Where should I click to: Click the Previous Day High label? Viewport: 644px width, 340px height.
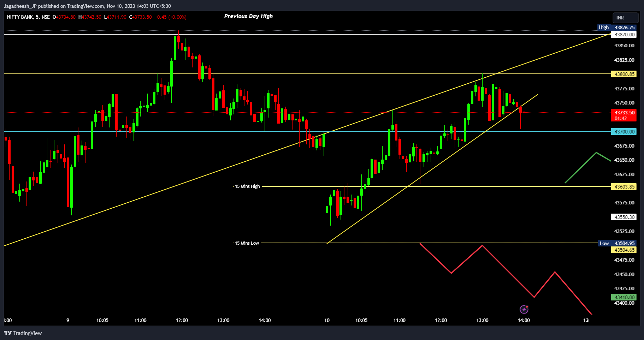248,16
